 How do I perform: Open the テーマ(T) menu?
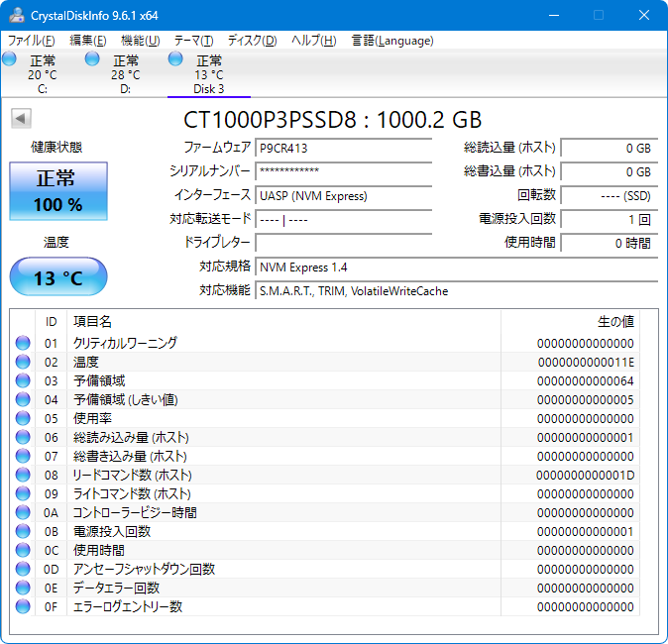[x=193, y=41]
